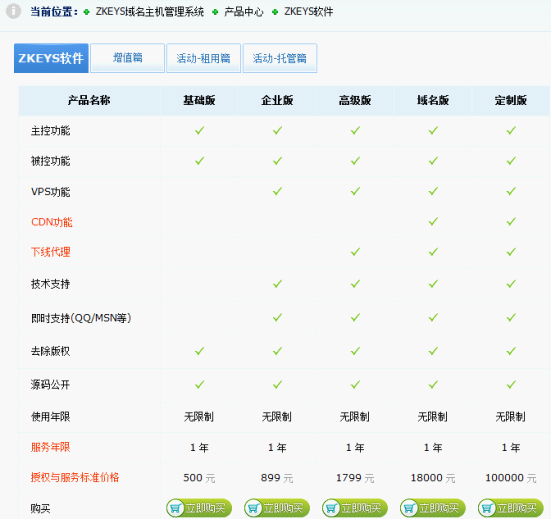
Task: Click the red 服务年限 row label
Action: point(51,447)
